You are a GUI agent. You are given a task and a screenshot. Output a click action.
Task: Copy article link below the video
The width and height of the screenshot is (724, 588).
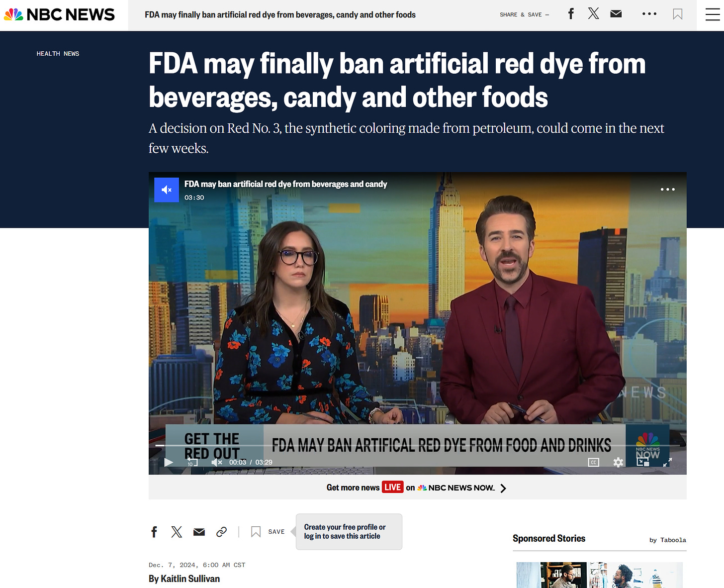click(222, 532)
